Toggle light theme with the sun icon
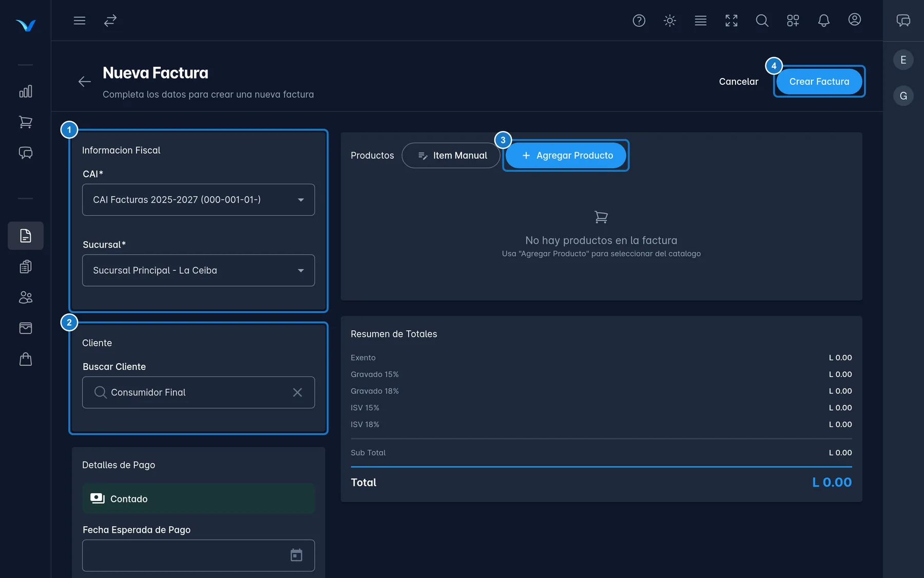 pyautogui.click(x=670, y=21)
